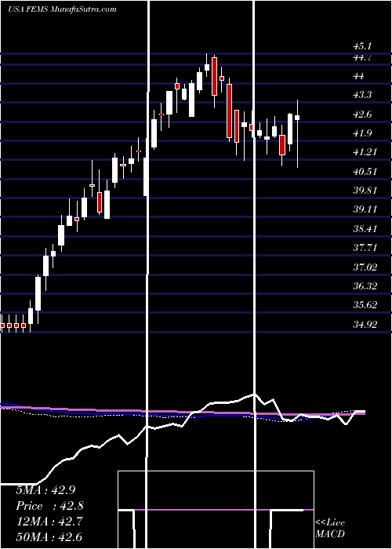
Task: Click the 35.62 price axis label
Action: [x=365, y=304]
